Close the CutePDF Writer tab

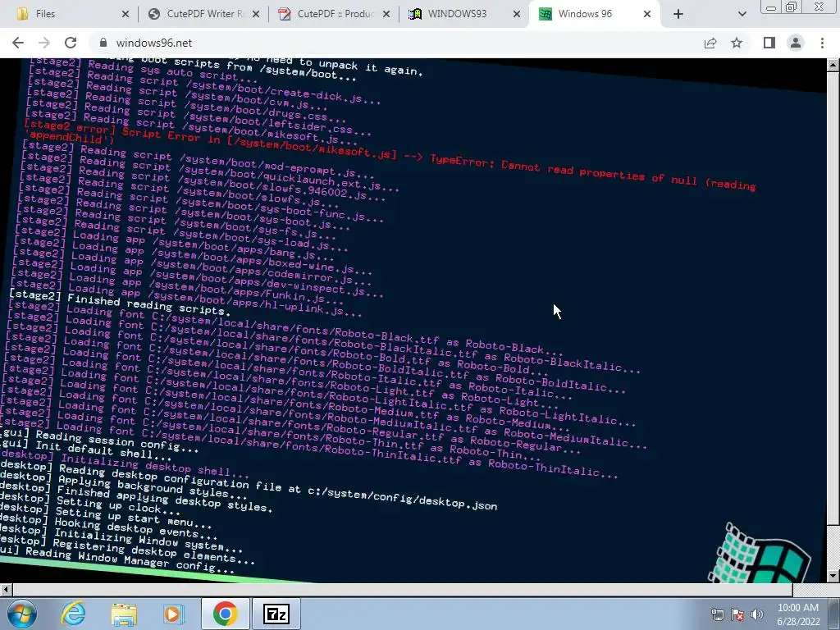click(x=256, y=14)
